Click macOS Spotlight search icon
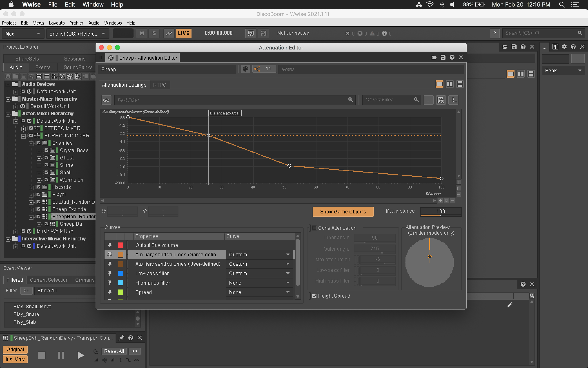This screenshot has width=588, height=368. tap(561, 5)
